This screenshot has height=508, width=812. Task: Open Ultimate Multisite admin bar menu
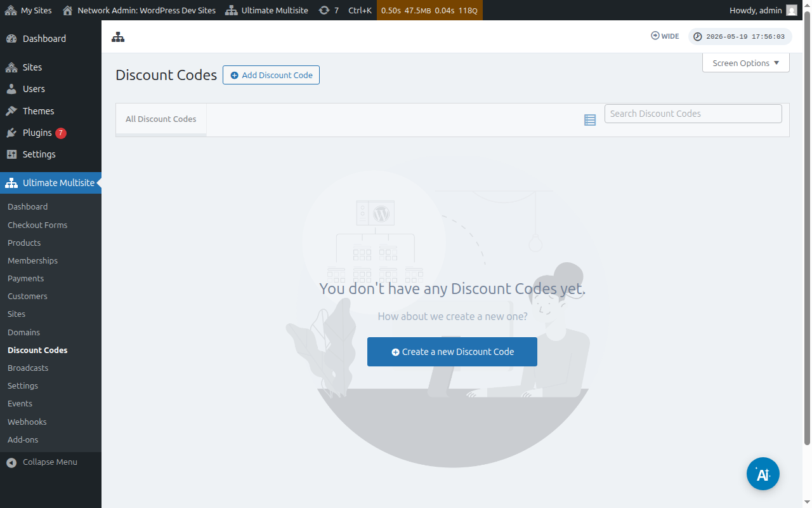point(267,10)
